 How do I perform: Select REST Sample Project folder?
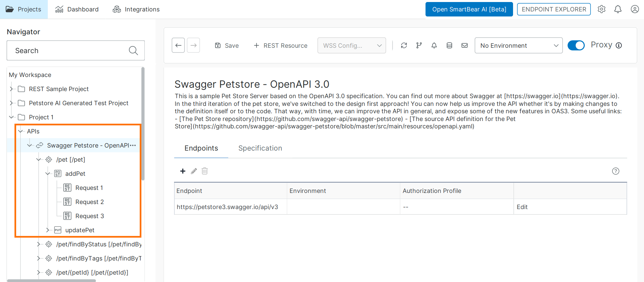pos(59,89)
